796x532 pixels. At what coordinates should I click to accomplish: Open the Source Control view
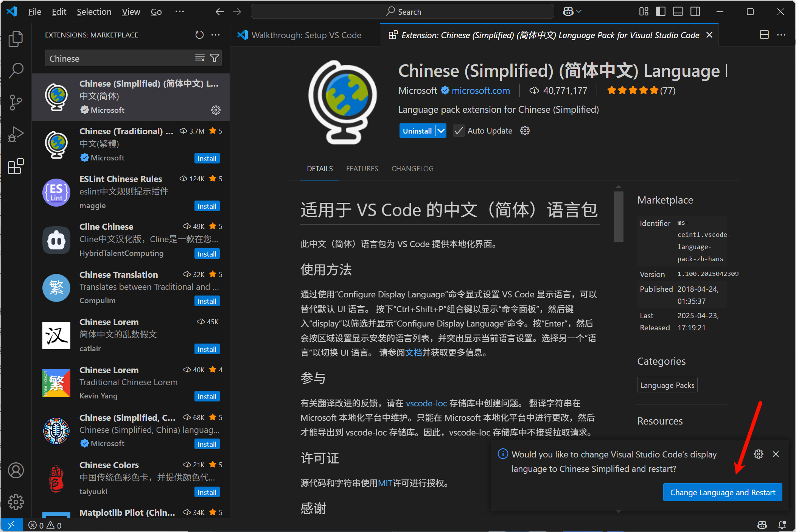(16, 102)
